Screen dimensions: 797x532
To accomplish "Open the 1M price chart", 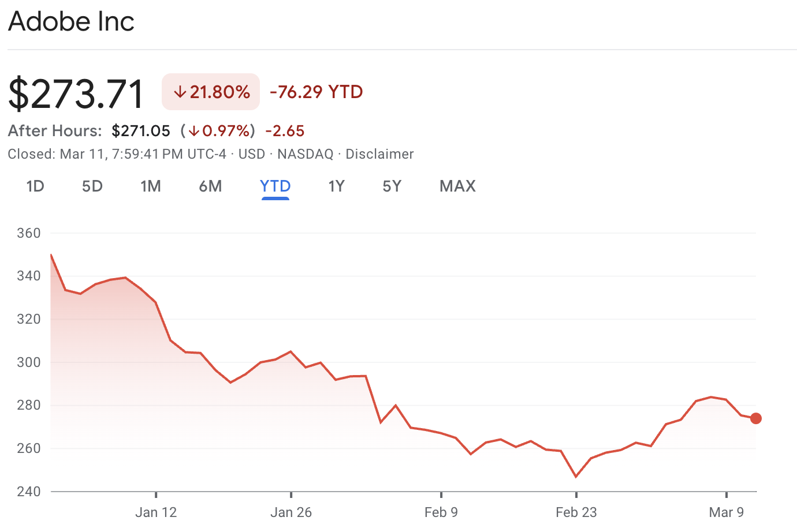I will pos(151,186).
